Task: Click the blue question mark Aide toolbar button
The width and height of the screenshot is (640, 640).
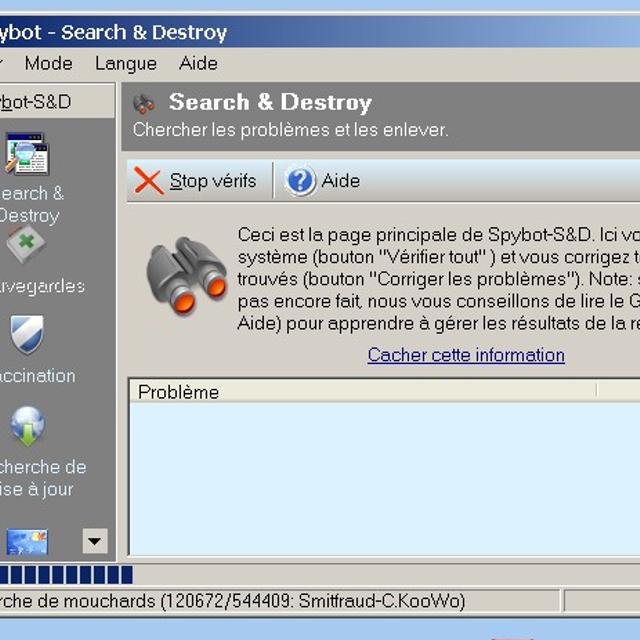Action: click(322, 181)
